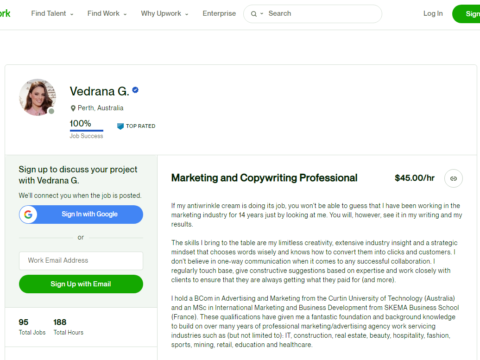Click the magnifier icon in search bar

254,14
